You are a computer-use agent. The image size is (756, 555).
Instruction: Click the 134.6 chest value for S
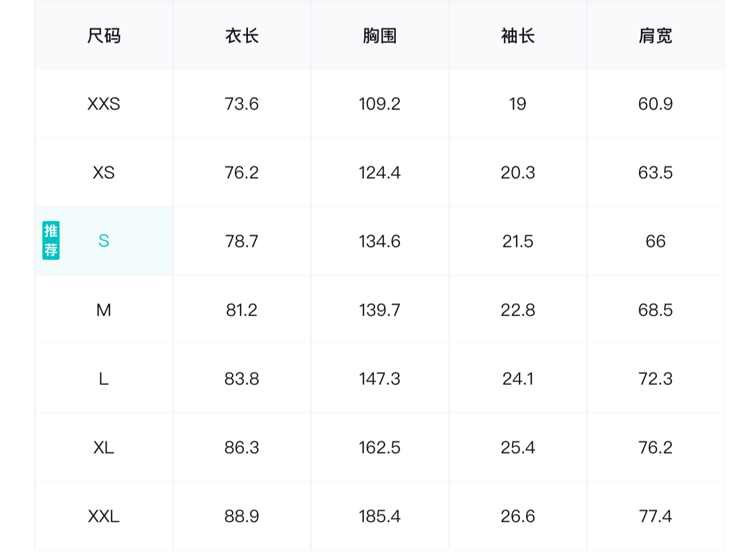pyautogui.click(x=380, y=241)
